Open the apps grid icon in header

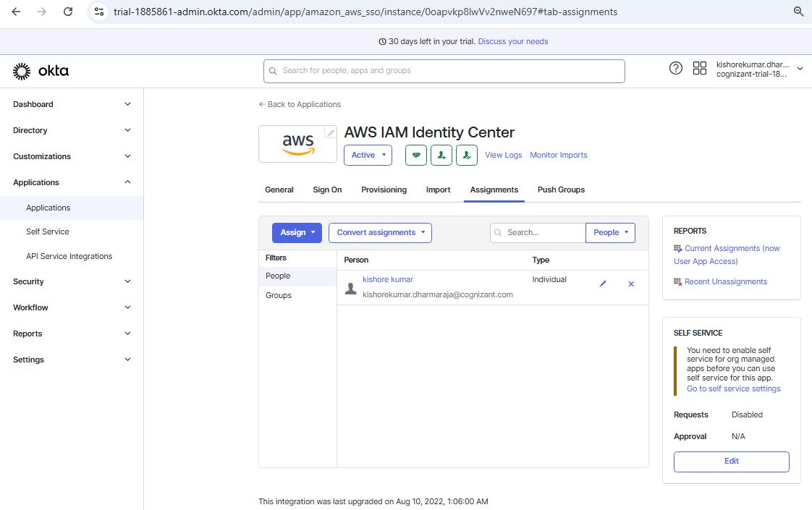click(x=700, y=69)
